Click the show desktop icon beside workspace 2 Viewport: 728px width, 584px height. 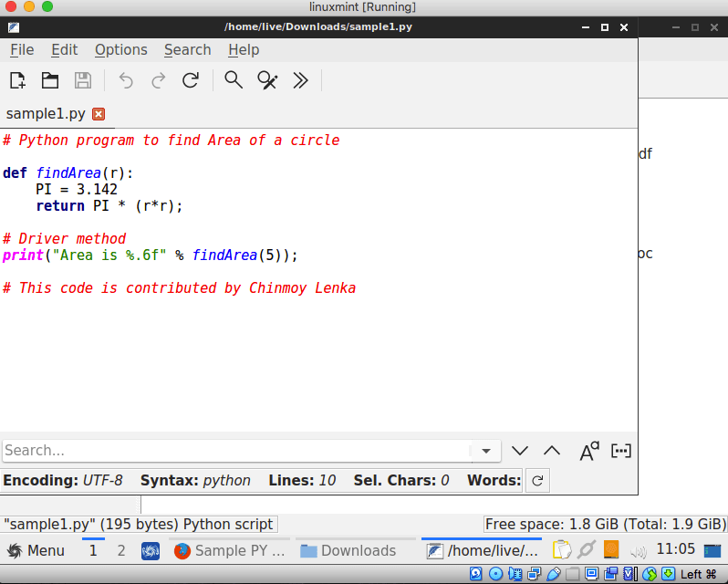click(151, 551)
